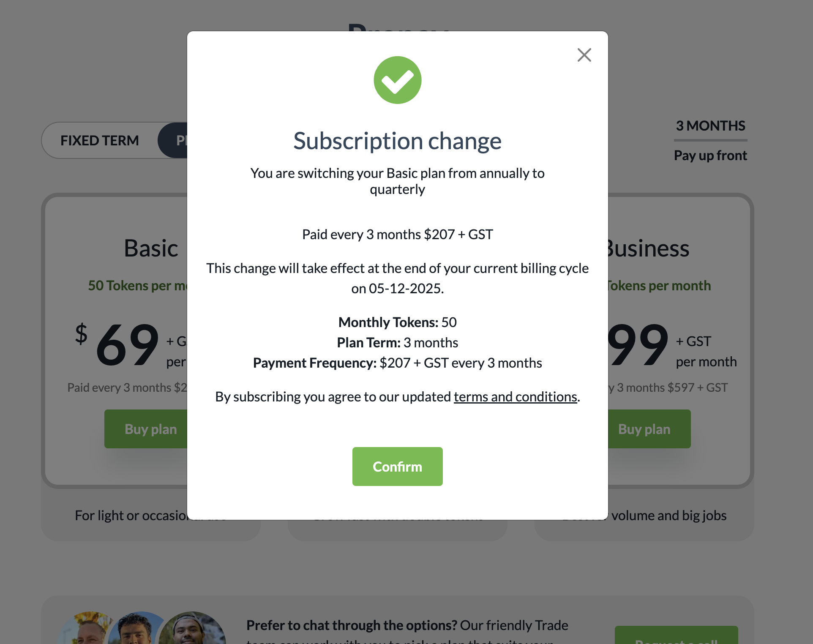
Task: Open the terms and conditions link
Action: (515, 397)
